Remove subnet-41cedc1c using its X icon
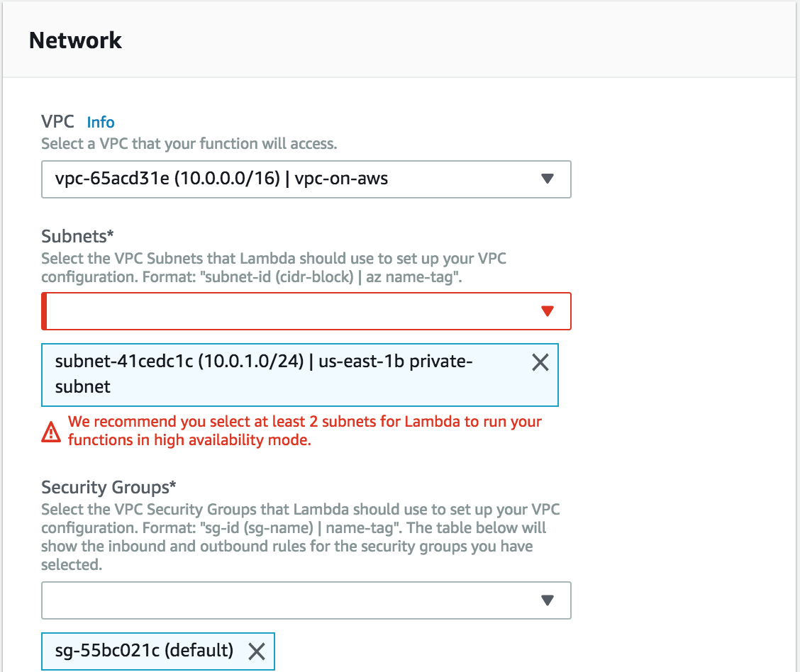The image size is (800, 672). coord(540,362)
